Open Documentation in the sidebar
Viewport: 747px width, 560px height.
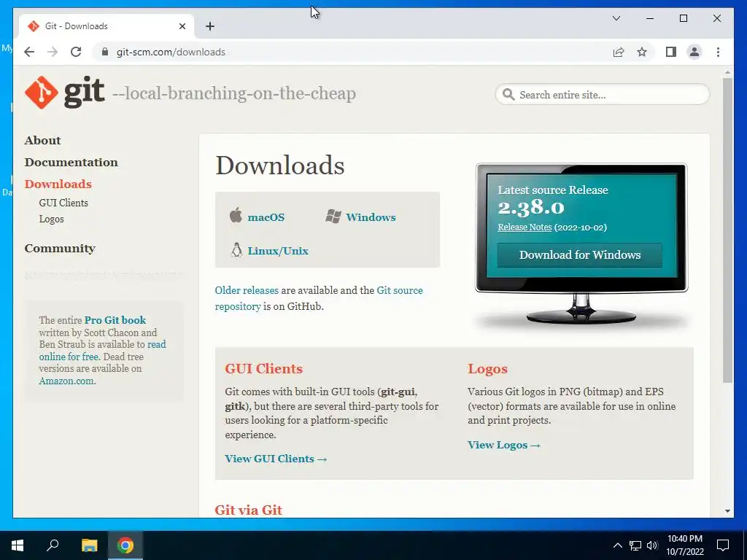coord(71,163)
